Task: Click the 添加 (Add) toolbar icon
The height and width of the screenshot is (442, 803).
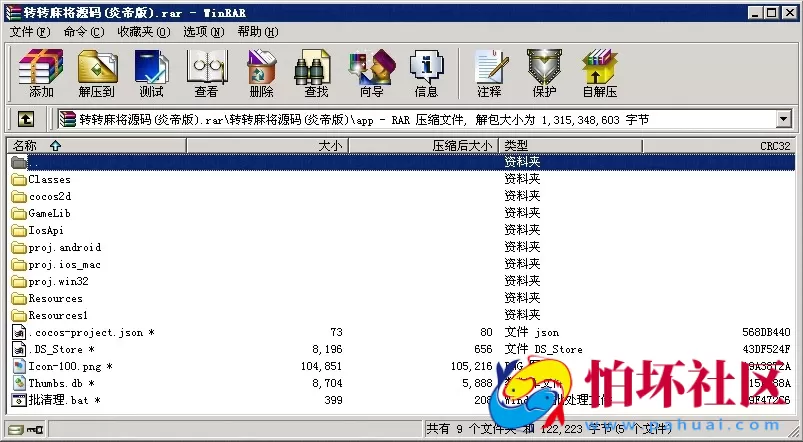Action: click(41, 67)
